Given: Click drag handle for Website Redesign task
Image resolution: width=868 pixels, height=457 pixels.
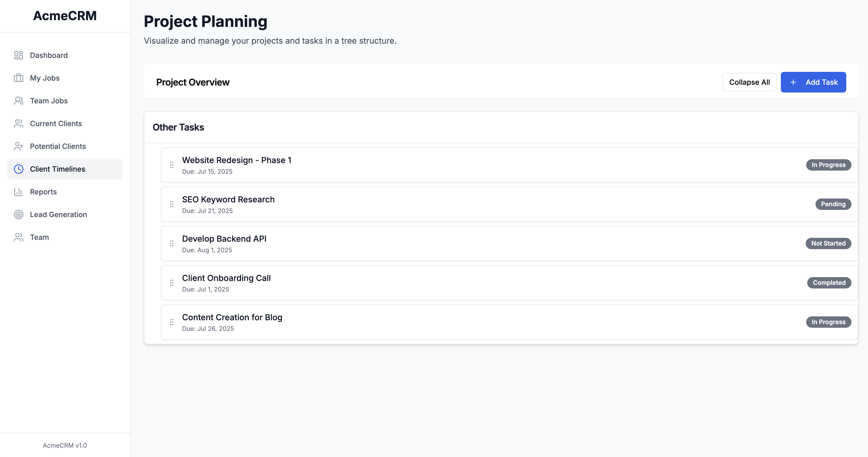Looking at the screenshot, I should click(172, 165).
